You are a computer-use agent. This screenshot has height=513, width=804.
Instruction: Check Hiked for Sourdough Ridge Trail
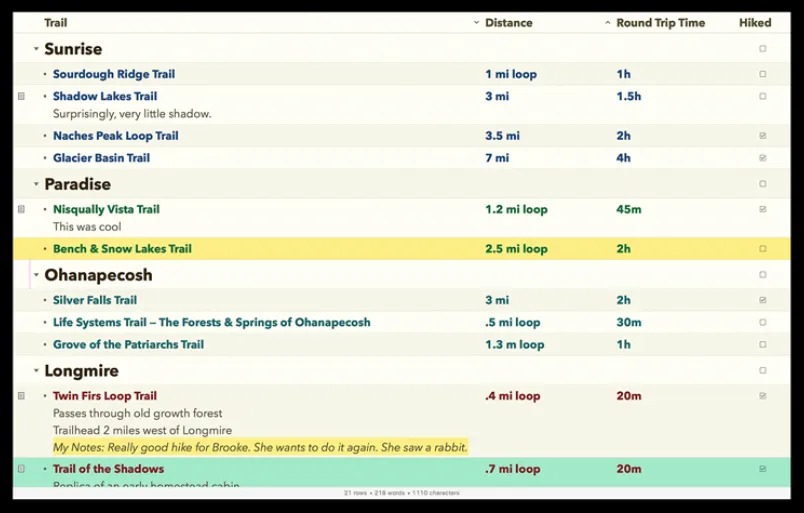(762, 74)
